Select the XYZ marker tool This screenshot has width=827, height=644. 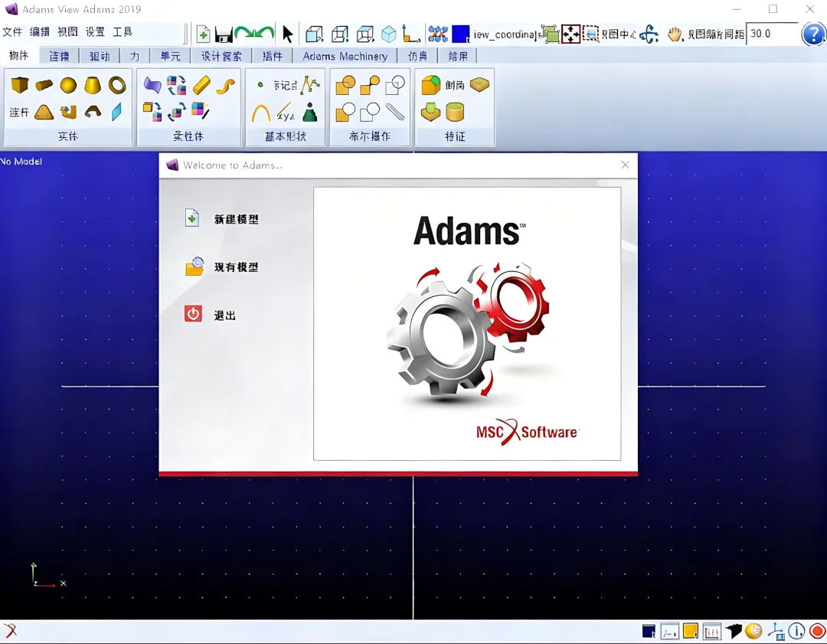click(x=286, y=113)
